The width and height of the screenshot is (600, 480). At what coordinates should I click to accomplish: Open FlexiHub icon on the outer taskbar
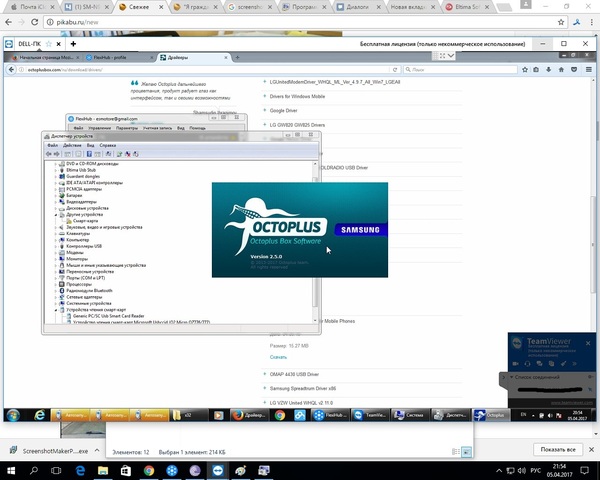(x=172, y=470)
